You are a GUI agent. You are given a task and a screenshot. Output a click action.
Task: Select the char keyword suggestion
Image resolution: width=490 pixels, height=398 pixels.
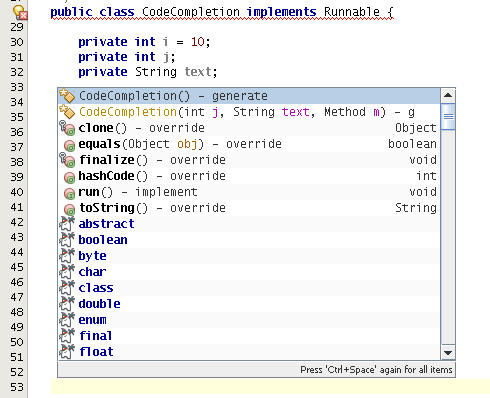(249, 272)
